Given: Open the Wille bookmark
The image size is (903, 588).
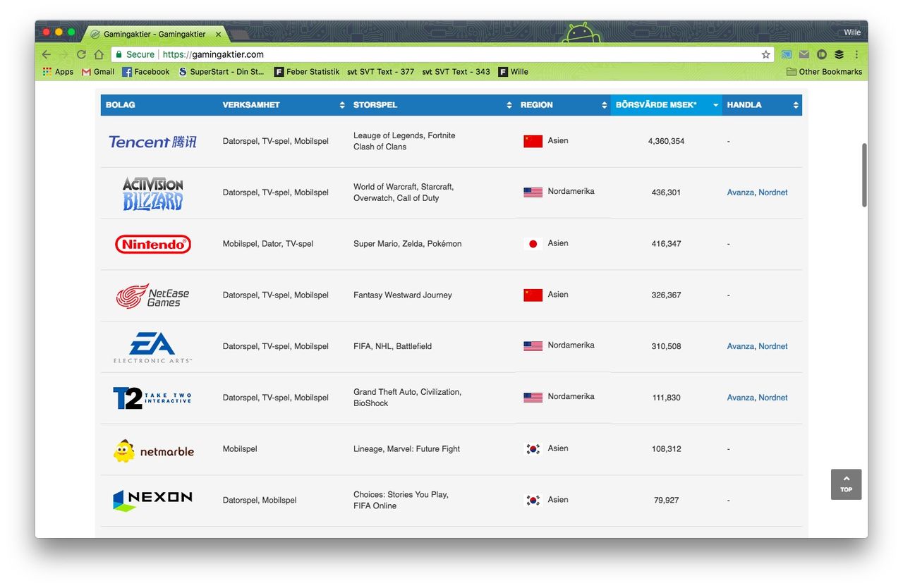Looking at the screenshot, I should pyautogui.click(x=514, y=72).
